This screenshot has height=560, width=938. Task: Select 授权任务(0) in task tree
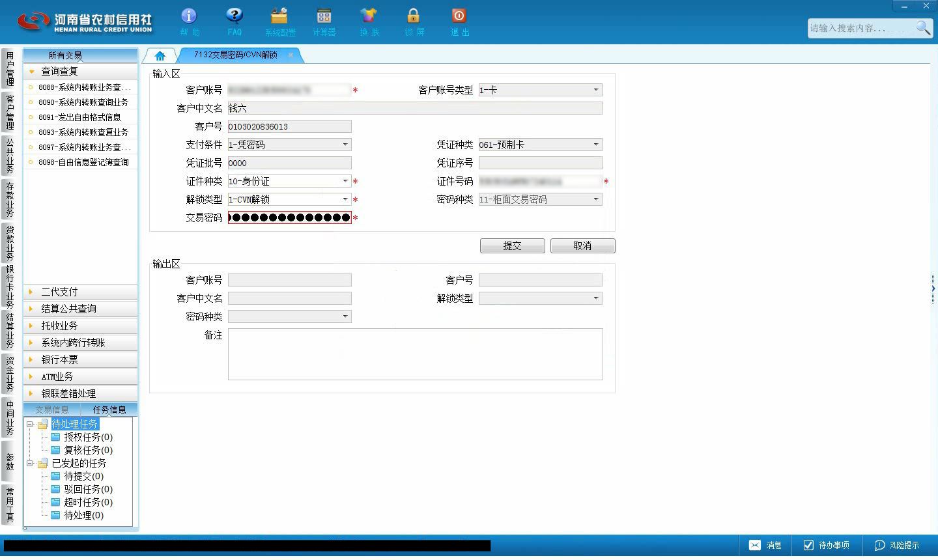point(88,437)
